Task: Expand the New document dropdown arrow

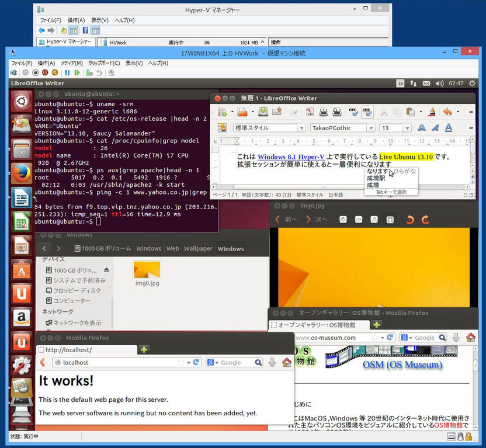Action: (x=232, y=112)
